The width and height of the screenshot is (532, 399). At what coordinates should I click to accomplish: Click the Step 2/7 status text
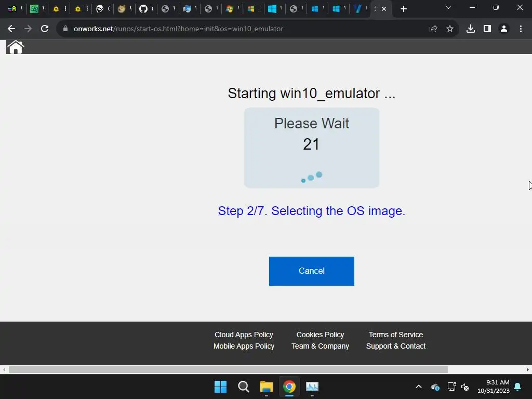[x=312, y=211]
